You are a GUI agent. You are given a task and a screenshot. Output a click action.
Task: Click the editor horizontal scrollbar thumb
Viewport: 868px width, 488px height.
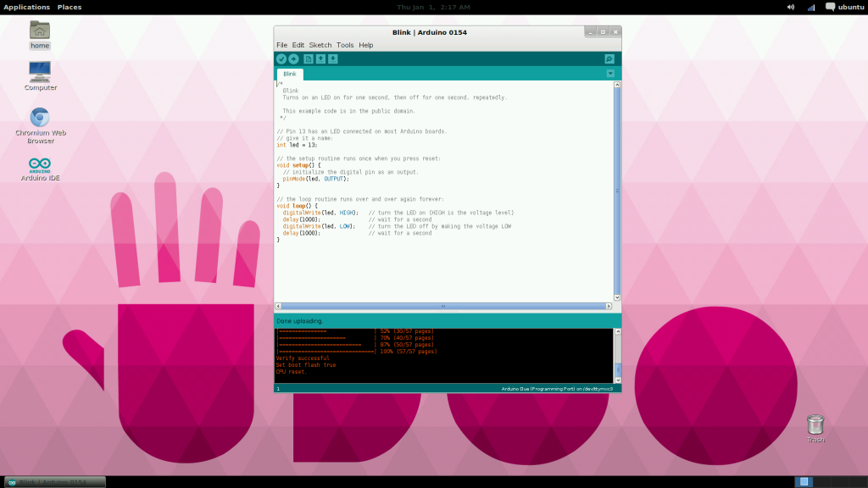(443, 306)
